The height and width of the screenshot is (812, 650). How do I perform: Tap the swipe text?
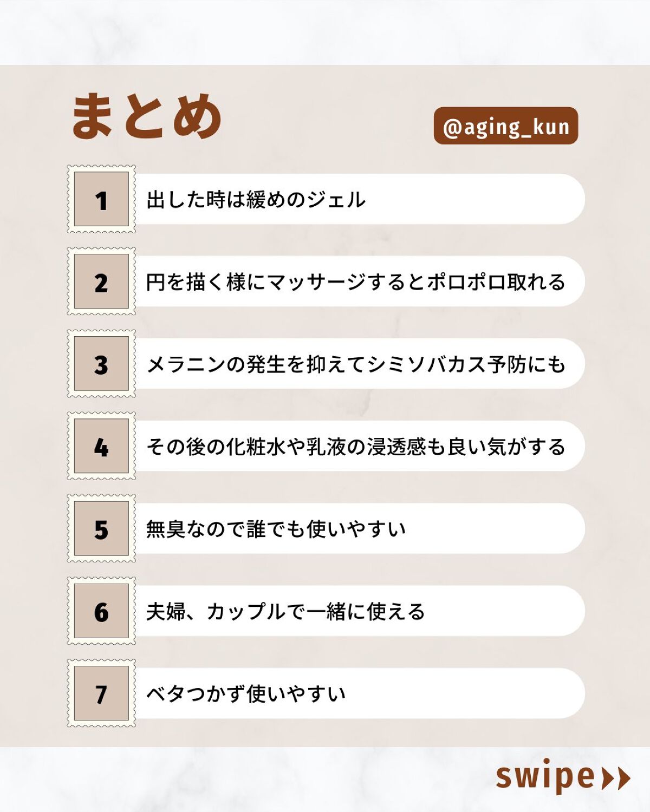click(545, 777)
